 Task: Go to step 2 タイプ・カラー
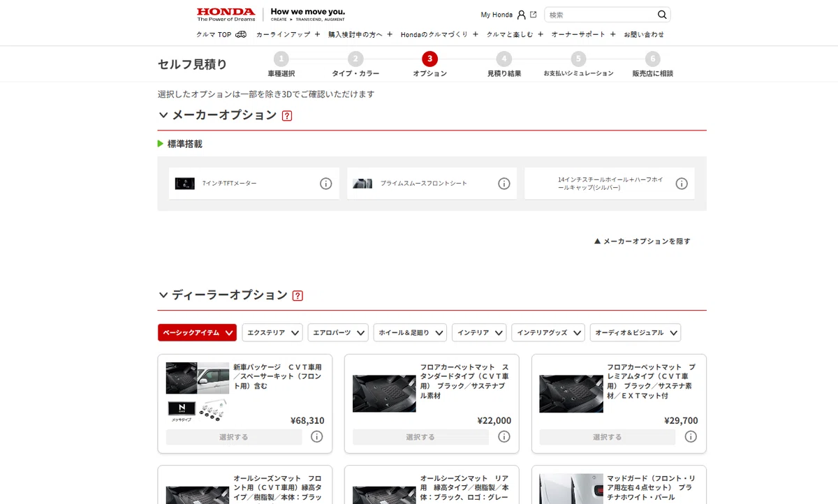(x=355, y=64)
